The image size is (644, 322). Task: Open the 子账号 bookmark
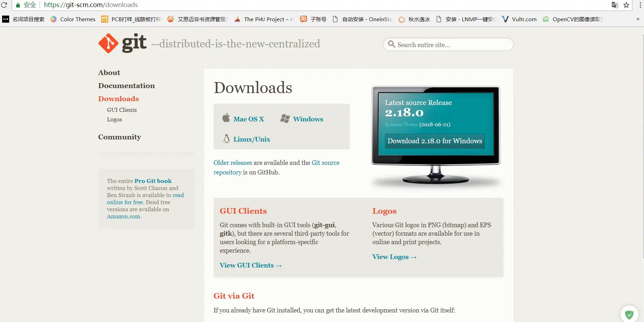[x=313, y=19]
